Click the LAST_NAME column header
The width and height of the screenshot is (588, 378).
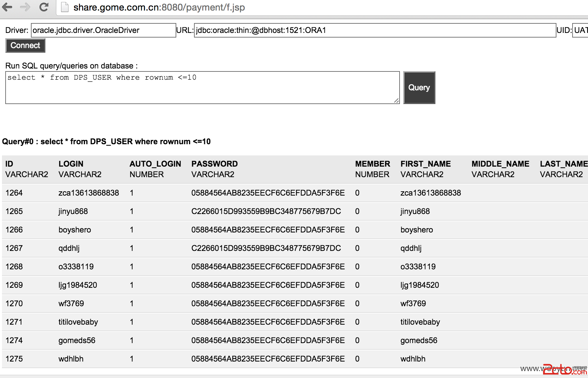pos(564,164)
